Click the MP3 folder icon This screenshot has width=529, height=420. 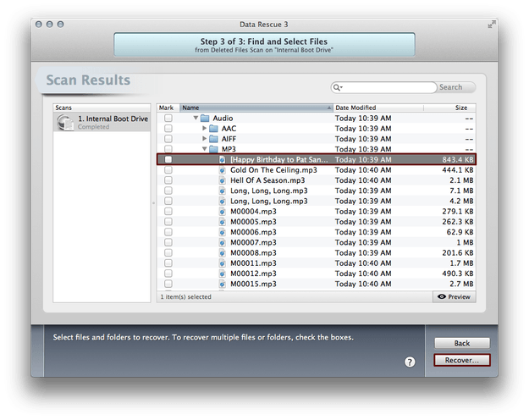tap(213, 149)
